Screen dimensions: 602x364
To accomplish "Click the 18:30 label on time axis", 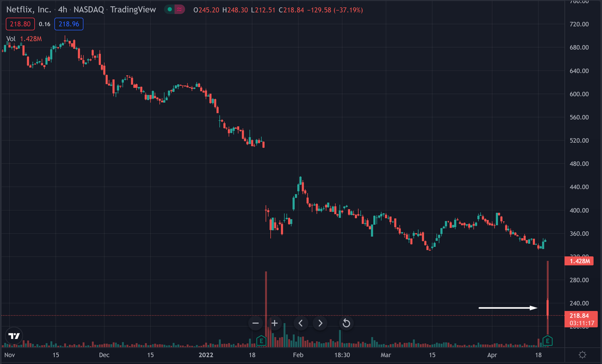I will click(342, 354).
